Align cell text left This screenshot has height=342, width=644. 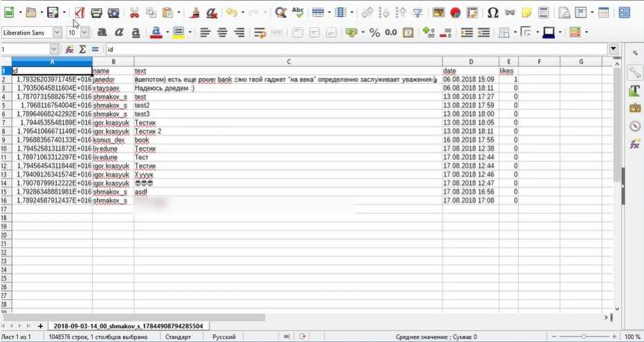(205, 33)
